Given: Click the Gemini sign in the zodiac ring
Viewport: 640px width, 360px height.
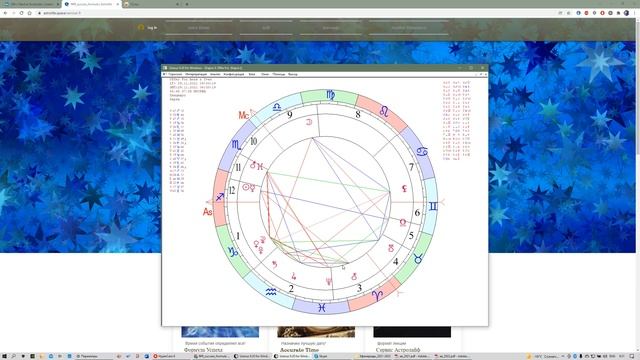Looking at the screenshot, I should tap(433, 207).
